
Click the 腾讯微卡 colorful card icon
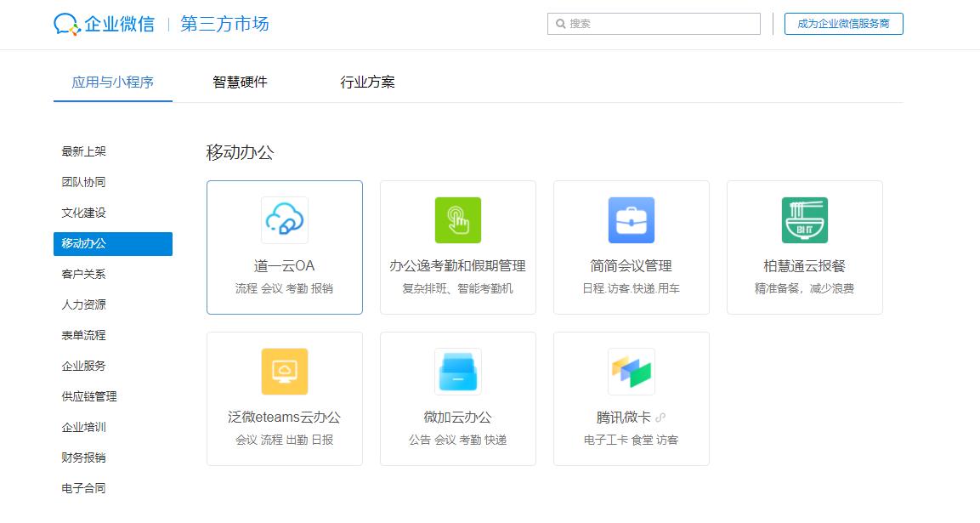point(631,371)
